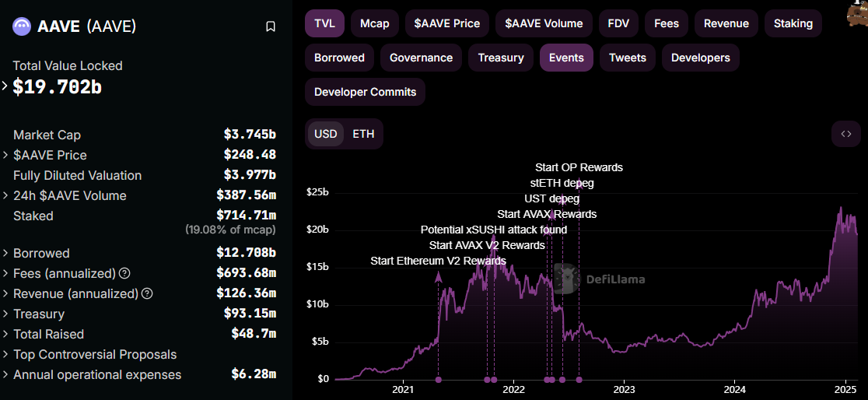Viewport: 868px width, 400px height.
Task: Expand the Revenue (annualized) row
Action: coord(5,293)
